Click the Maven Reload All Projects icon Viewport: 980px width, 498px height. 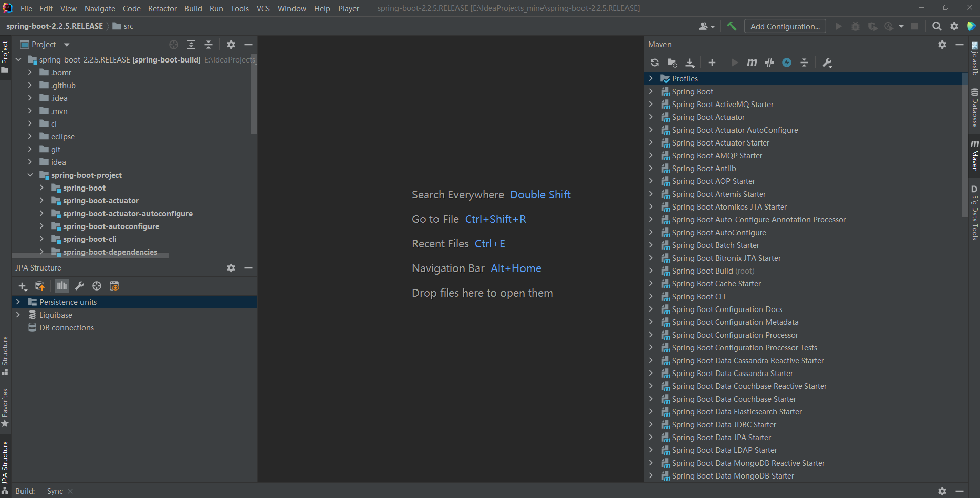pos(655,63)
